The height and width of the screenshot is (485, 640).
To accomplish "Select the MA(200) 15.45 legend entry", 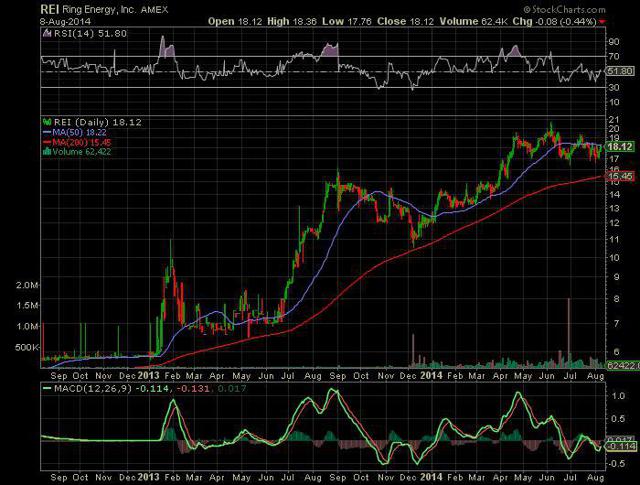I will pos(82,142).
